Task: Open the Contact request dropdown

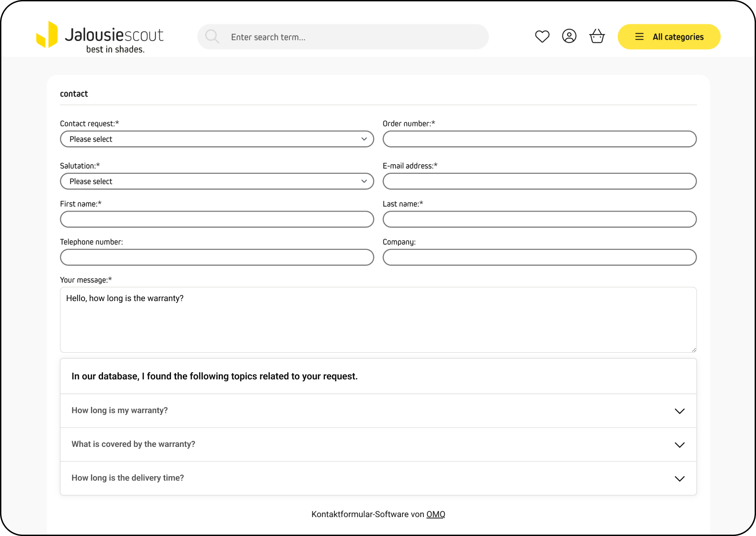Action: pyautogui.click(x=217, y=139)
